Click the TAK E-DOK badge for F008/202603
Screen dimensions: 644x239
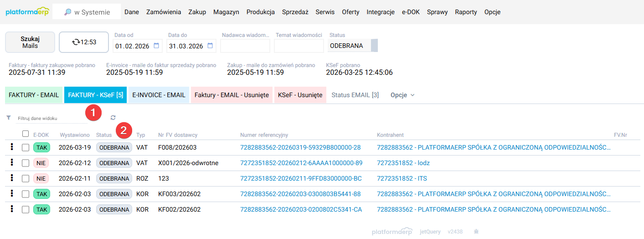pyautogui.click(x=41, y=147)
